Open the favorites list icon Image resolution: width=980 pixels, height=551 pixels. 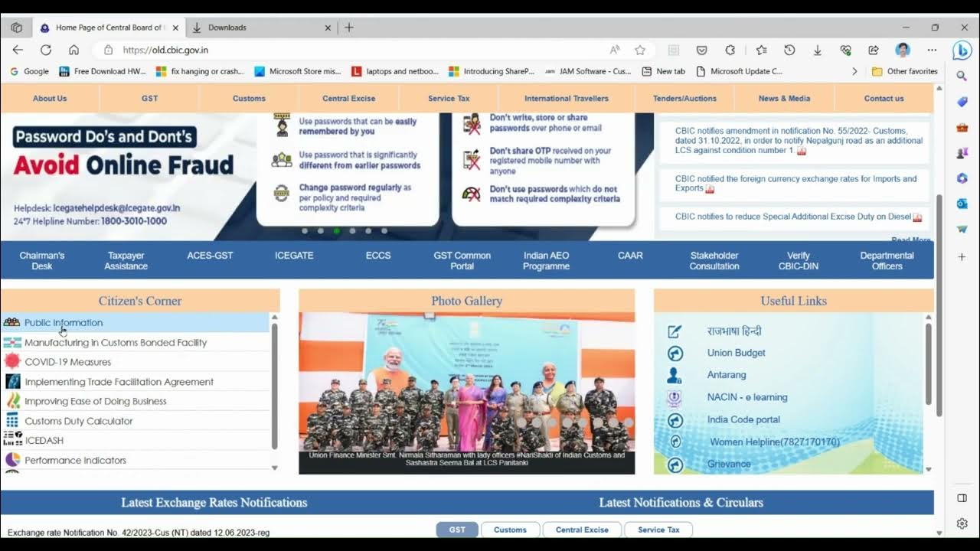(761, 50)
